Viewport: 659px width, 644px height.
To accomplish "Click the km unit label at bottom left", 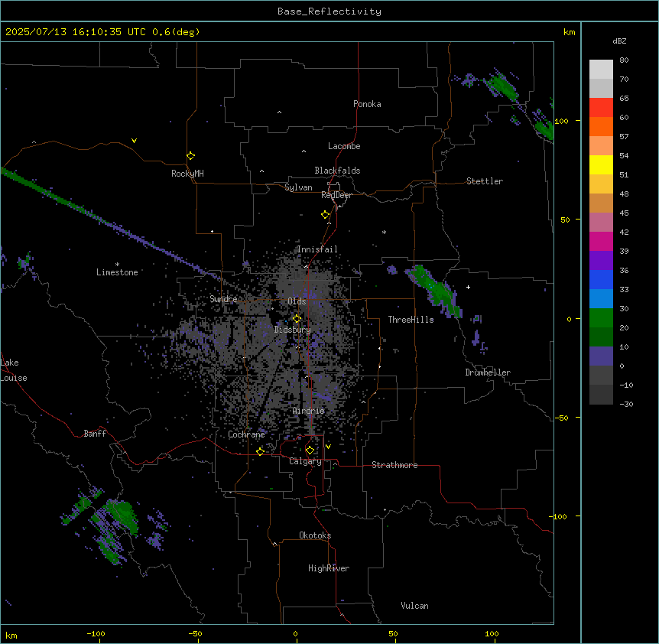I will [11, 636].
